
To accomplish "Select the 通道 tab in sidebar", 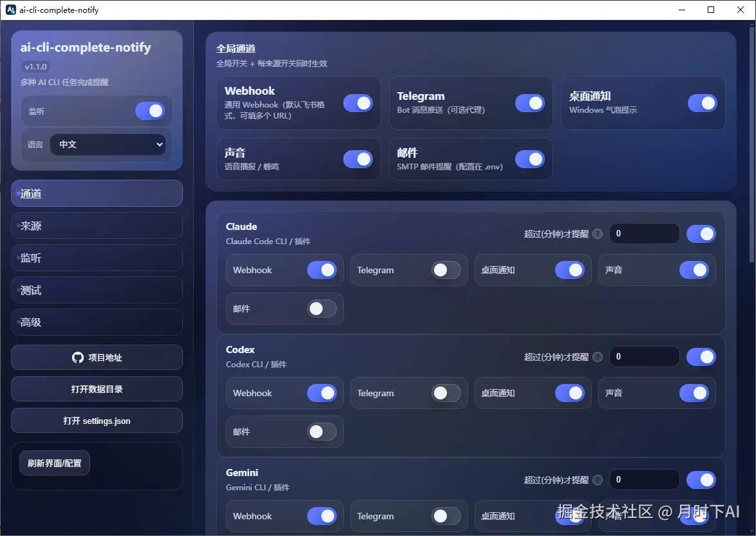I will [97, 193].
